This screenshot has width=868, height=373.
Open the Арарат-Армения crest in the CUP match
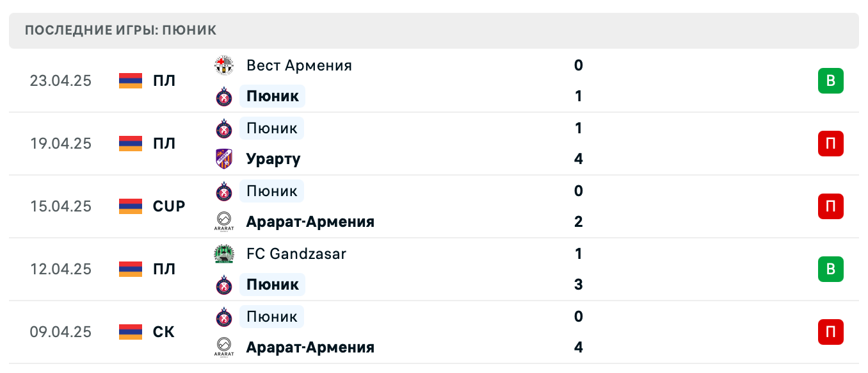point(223,221)
